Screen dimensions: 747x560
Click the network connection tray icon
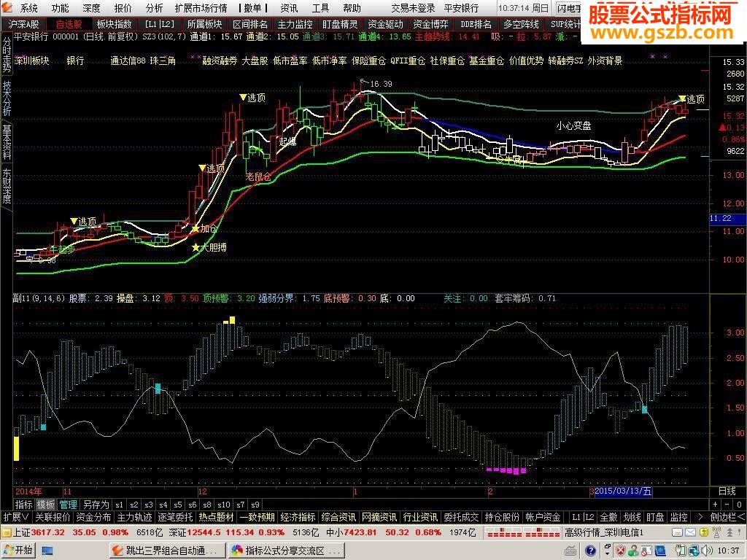click(x=694, y=551)
